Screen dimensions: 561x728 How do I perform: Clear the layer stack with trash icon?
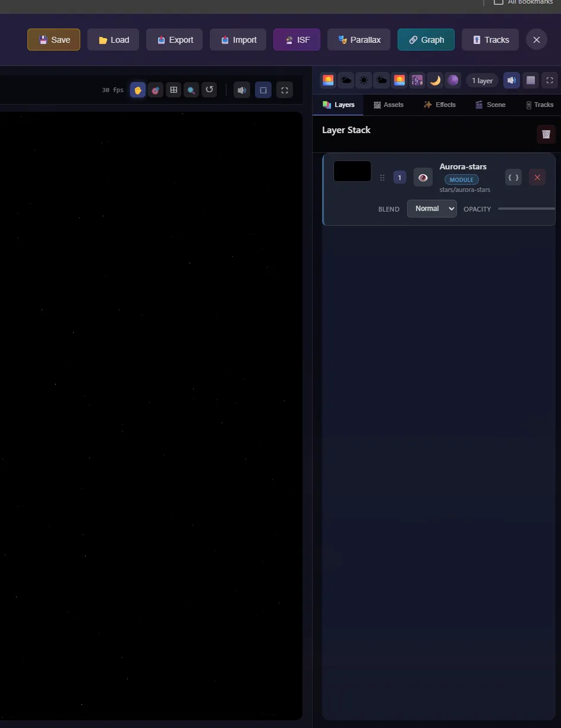[546, 134]
